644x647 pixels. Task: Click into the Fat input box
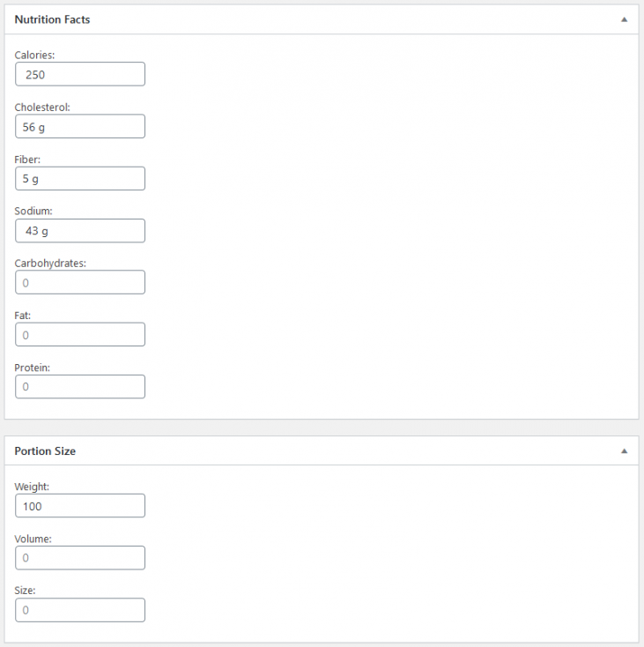[80, 335]
